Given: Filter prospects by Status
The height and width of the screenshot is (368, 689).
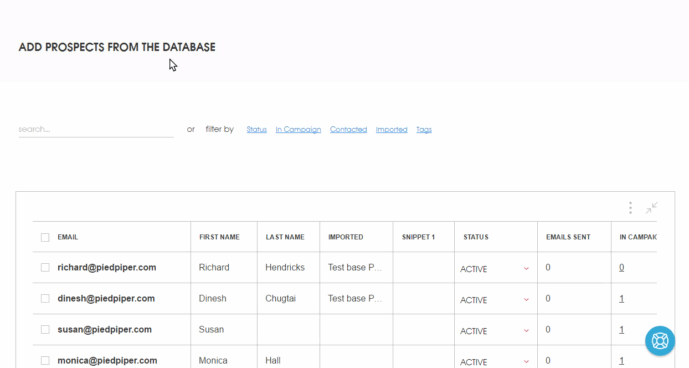Looking at the screenshot, I should [257, 129].
